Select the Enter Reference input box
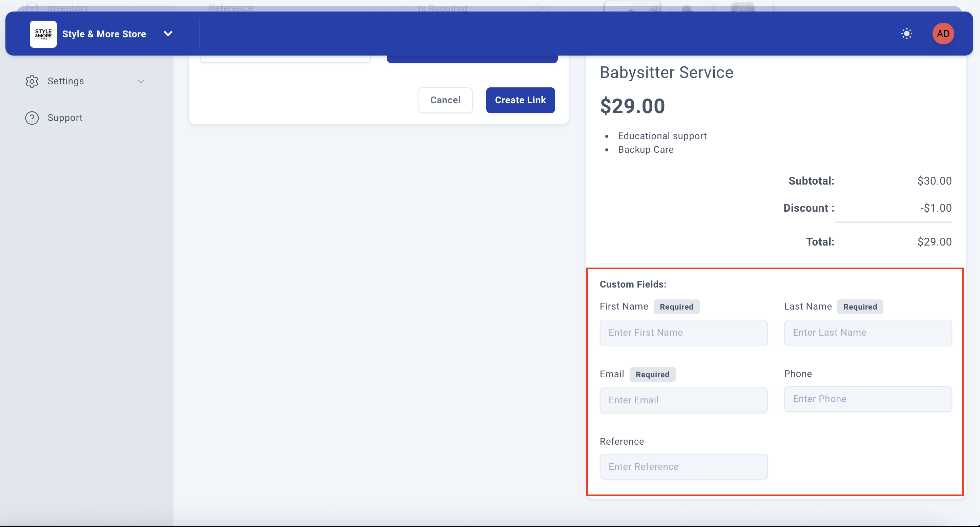This screenshot has width=980, height=527. [x=683, y=466]
